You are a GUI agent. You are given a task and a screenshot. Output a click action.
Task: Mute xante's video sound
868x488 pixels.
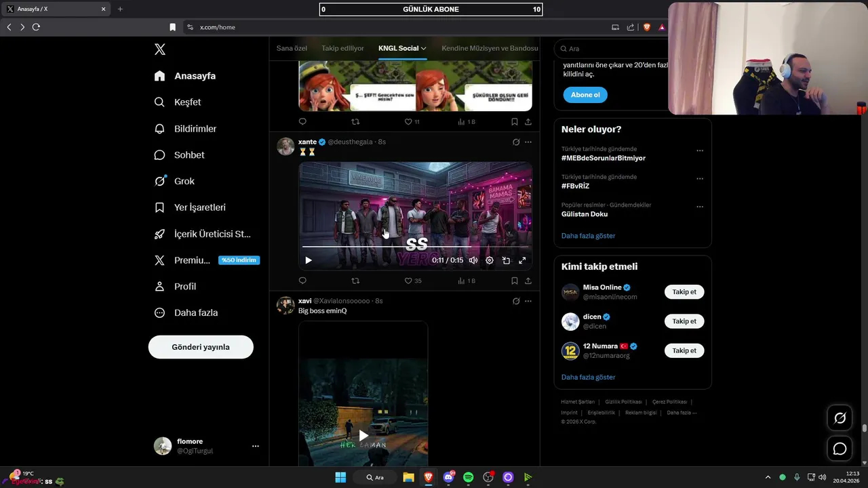[x=473, y=260]
